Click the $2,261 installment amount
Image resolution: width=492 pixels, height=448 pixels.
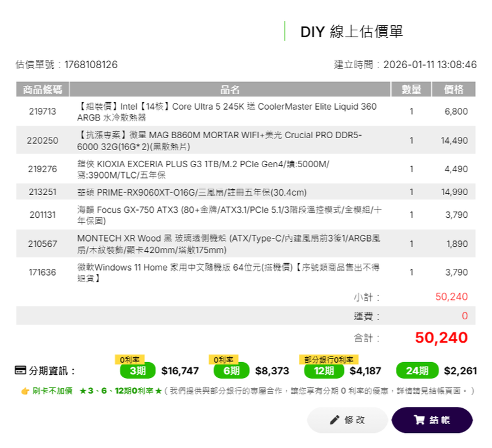pyautogui.click(x=460, y=371)
